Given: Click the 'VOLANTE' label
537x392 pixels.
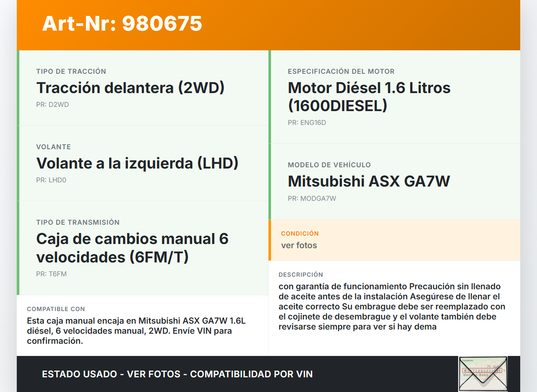Looking at the screenshot, I should coord(54,147).
